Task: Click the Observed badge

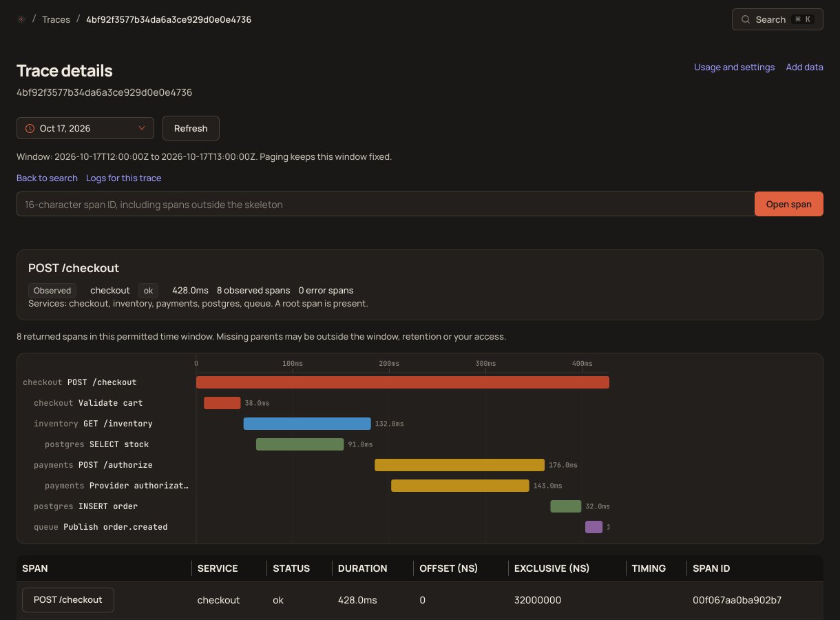Action: coord(52,291)
